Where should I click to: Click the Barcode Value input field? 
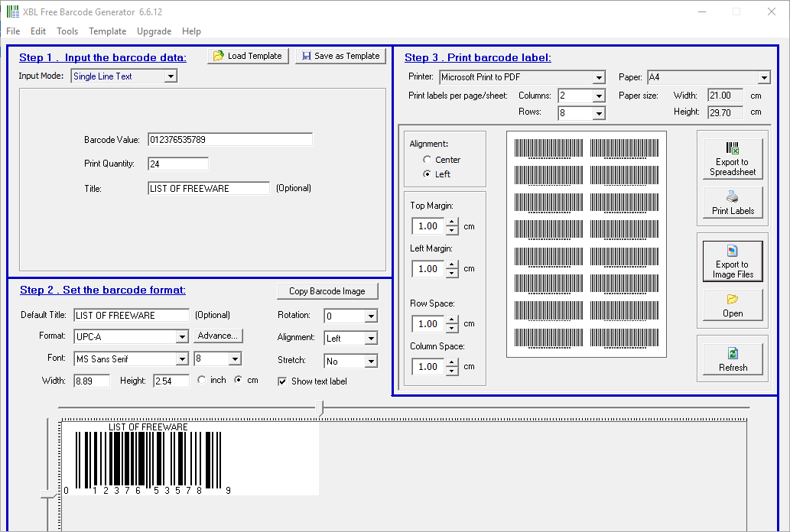[x=230, y=140]
